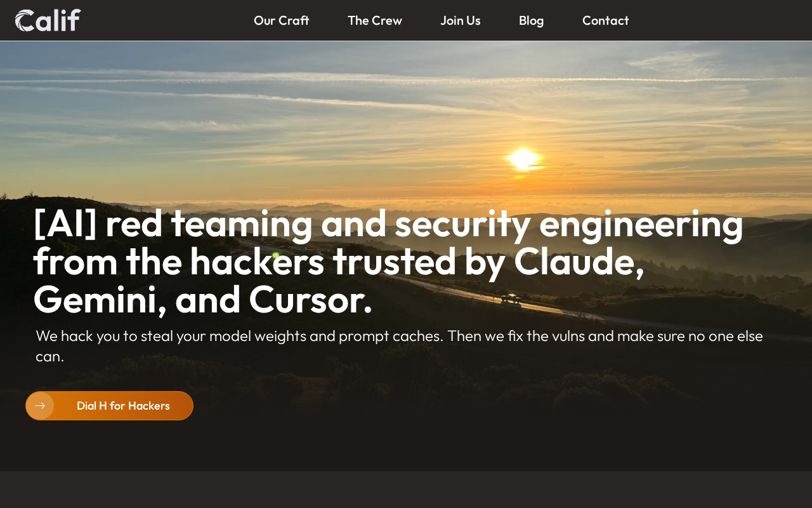Click the Calif logo in the header

tap(48, 20)
